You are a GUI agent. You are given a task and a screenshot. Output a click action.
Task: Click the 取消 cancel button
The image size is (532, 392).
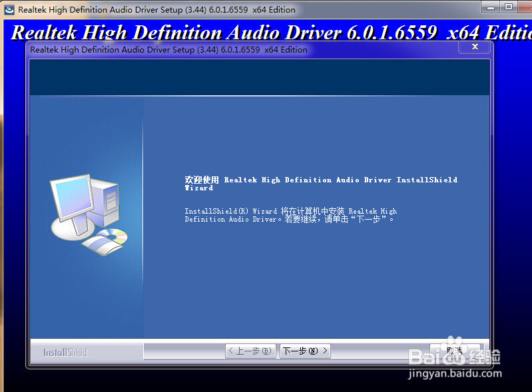pos(455,351)
